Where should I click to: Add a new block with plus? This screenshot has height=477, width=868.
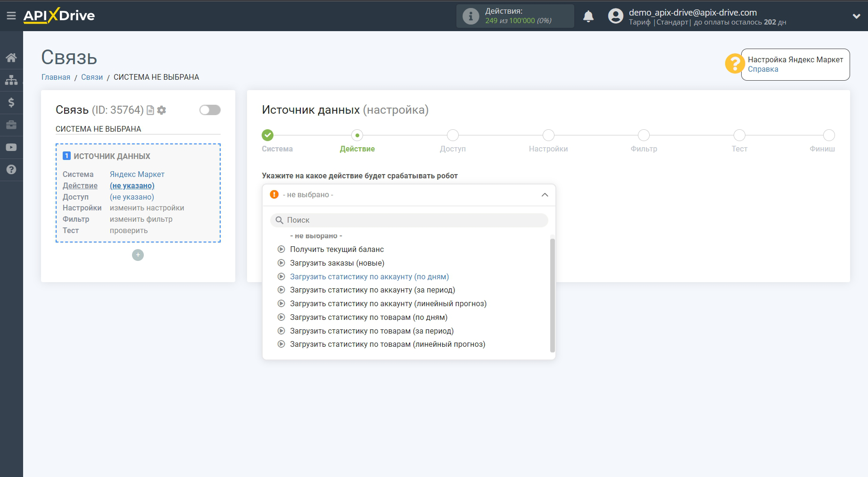(x=138, y=255)
